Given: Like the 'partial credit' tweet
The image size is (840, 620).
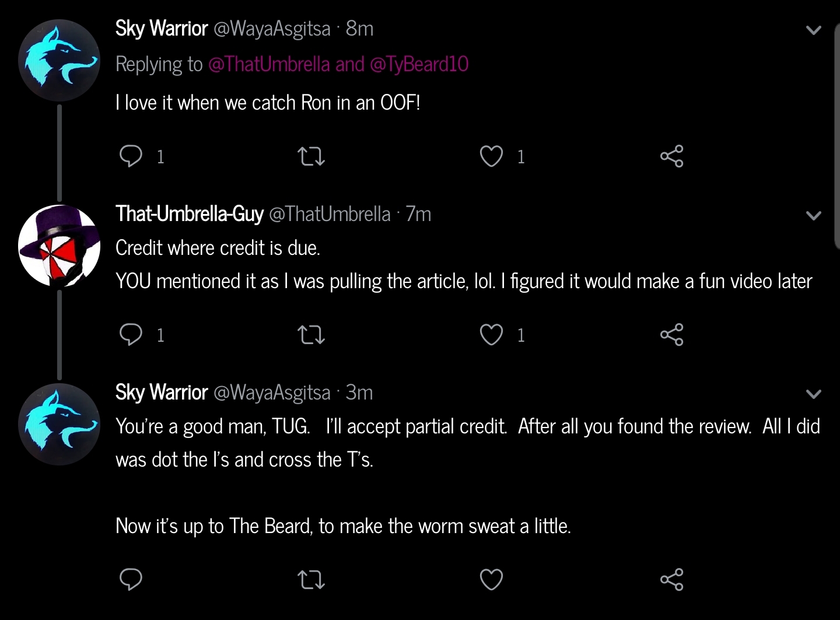Looking at the screenshot, I should tap(491, 579).
